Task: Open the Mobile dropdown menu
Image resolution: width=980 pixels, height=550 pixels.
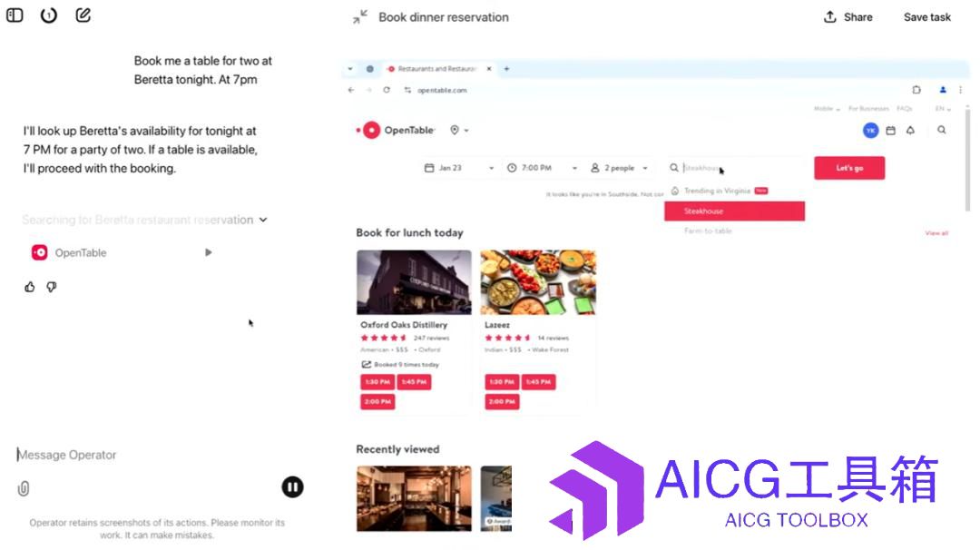Action: tap(827, 109)
